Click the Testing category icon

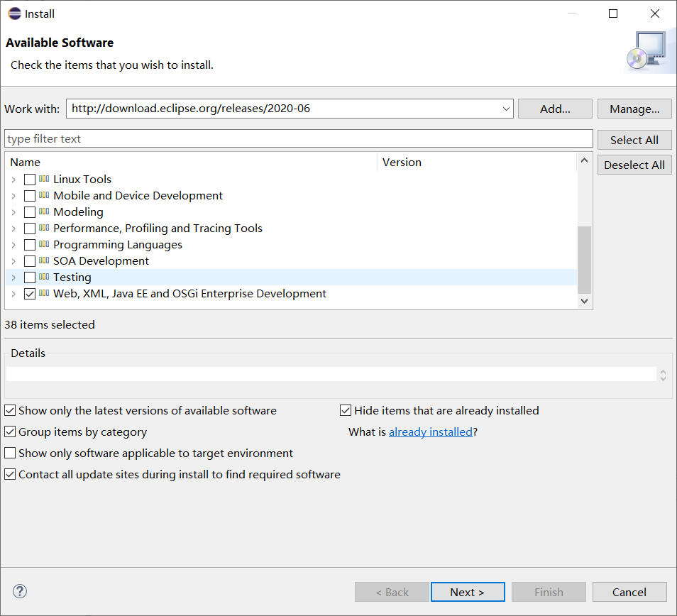tap(44, 277)
